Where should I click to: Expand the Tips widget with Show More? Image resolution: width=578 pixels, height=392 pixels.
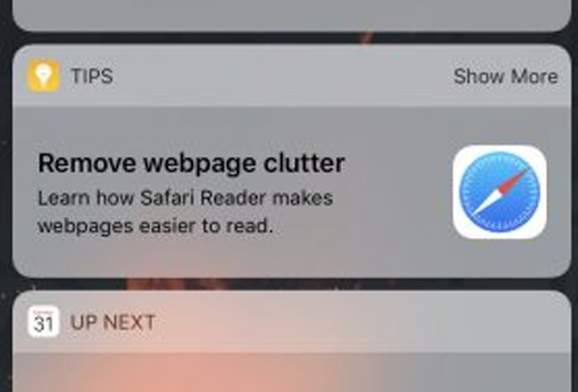(x=505, y=76)
